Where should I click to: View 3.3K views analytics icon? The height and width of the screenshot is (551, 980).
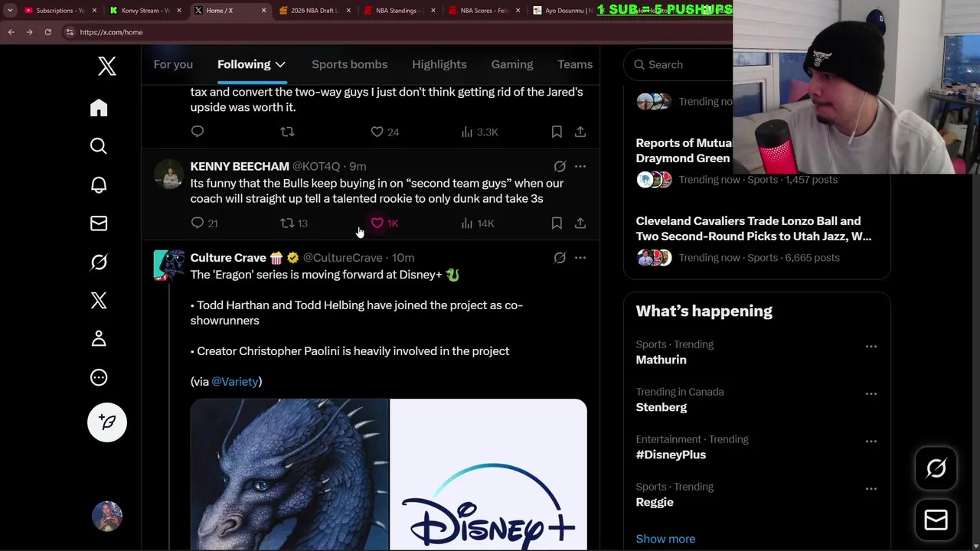click(x=467, y=132)
